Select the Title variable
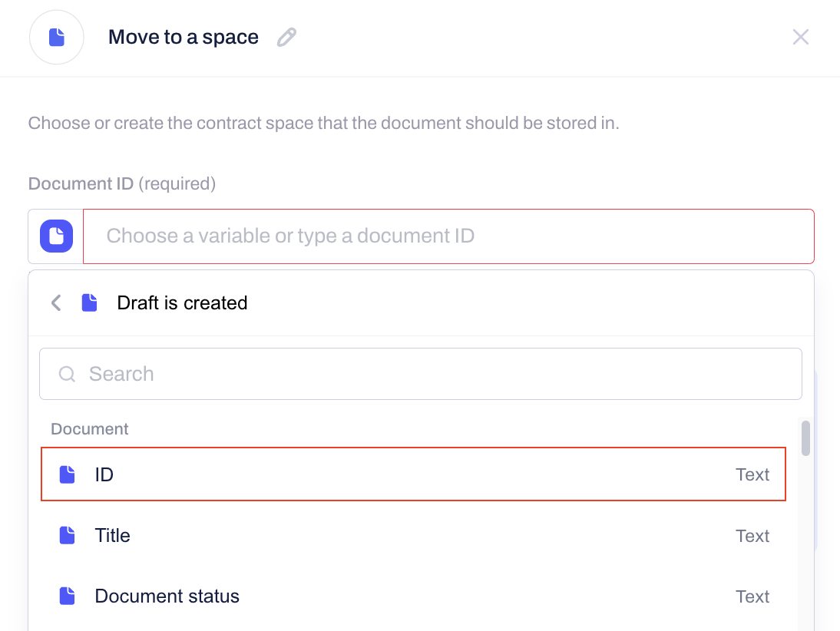Viewport: 840px width, 631px height. [x=414, y=535]
